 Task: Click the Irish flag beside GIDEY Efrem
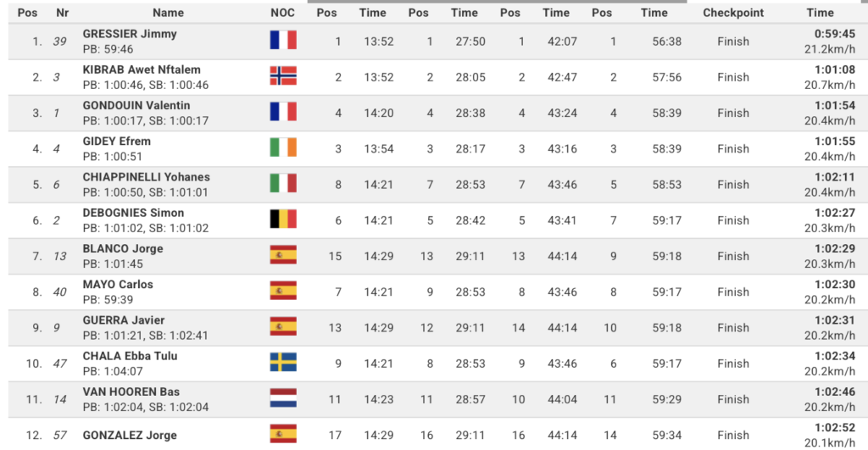(x=283, y=147)
